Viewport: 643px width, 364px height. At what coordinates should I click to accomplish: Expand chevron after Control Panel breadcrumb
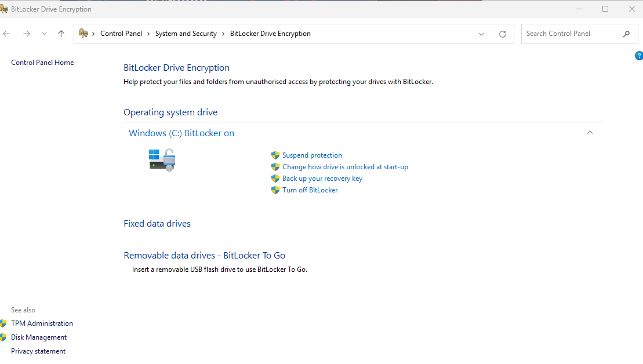click(148, 34)
